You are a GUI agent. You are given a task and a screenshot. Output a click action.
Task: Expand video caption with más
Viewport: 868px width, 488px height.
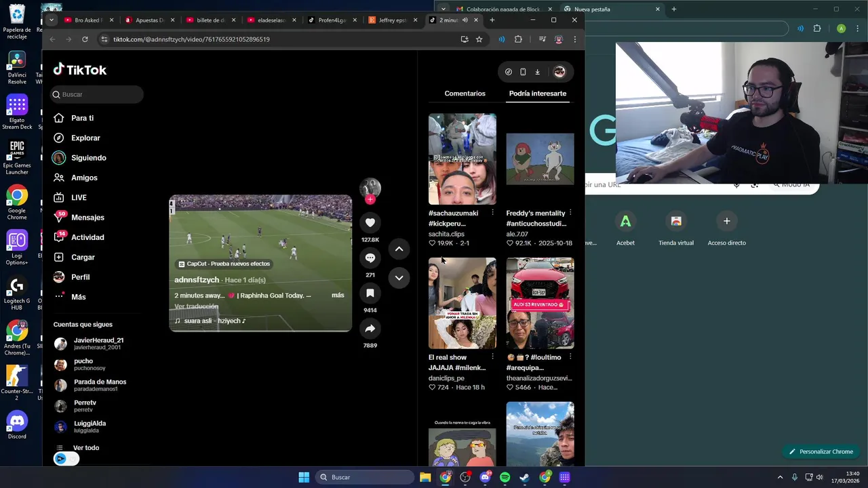point(338,296)
